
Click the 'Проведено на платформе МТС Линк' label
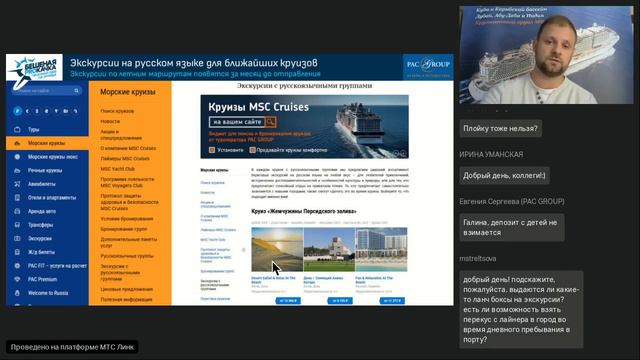click(x=72, y=347)
